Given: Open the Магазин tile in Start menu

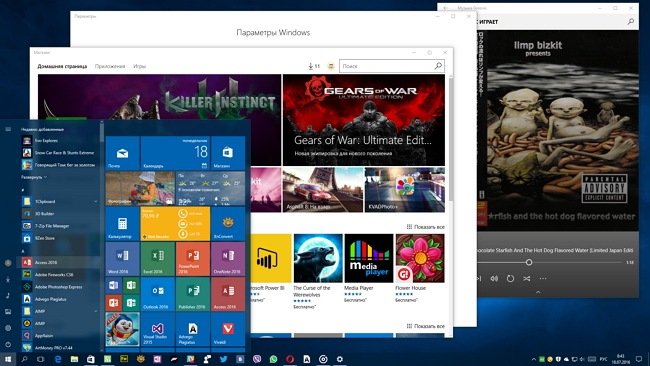Looking at the screenshot, I should 228,153.
